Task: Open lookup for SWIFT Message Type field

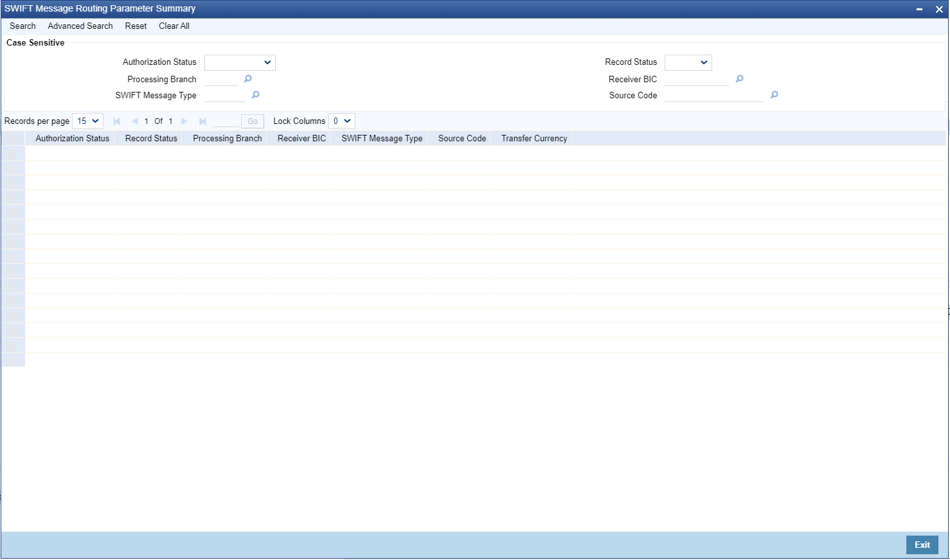Action: pyautogui.click(x=256, y=95)
